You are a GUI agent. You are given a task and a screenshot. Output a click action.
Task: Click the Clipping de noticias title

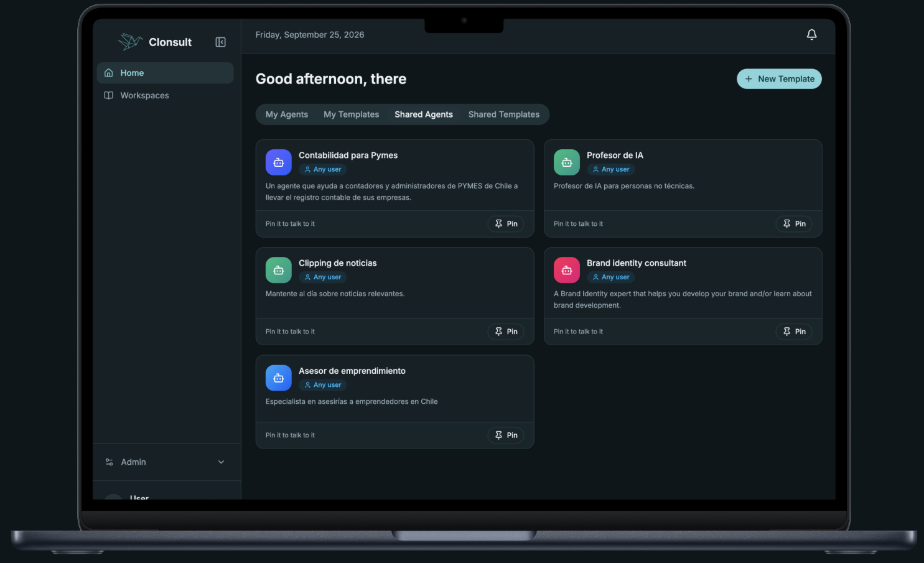click(338, 263)
